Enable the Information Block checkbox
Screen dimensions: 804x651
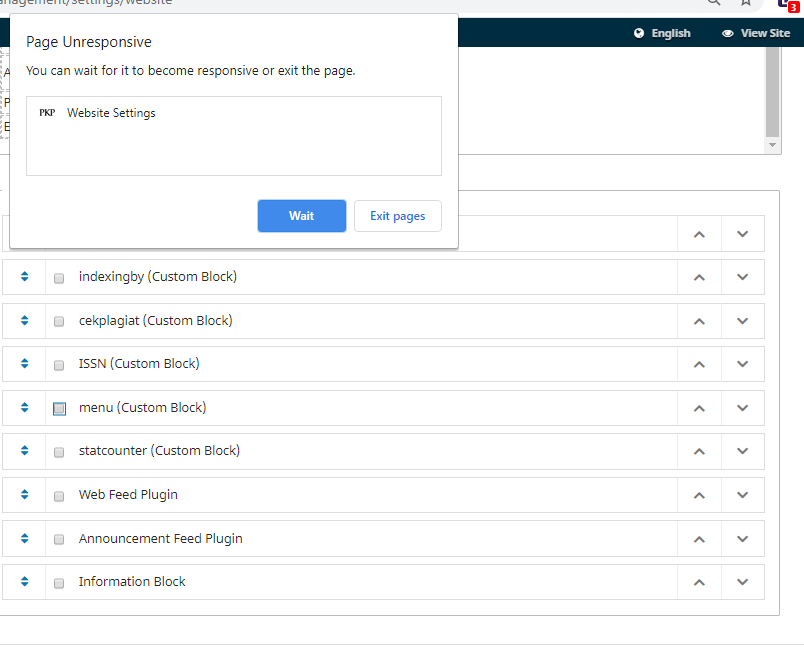click(59, 583)
